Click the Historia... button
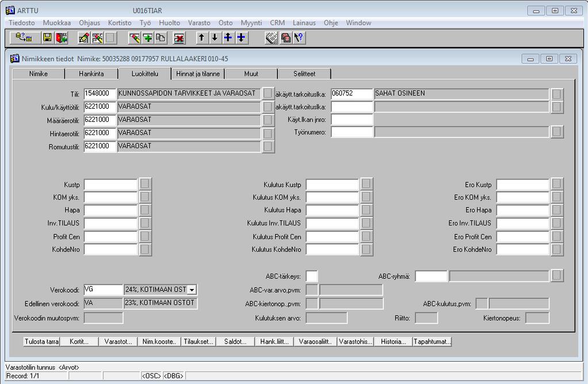Screen dimensions: 588x384 [x=393, y=341]
